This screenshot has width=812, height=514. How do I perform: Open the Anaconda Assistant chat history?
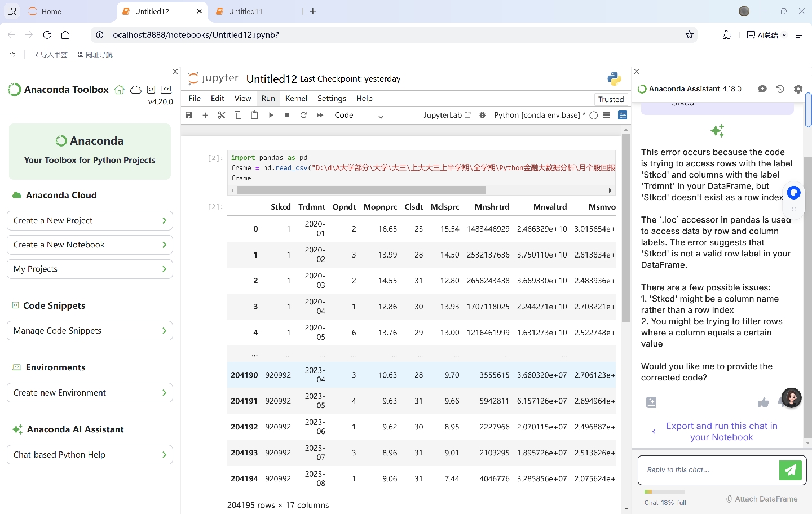780,89
